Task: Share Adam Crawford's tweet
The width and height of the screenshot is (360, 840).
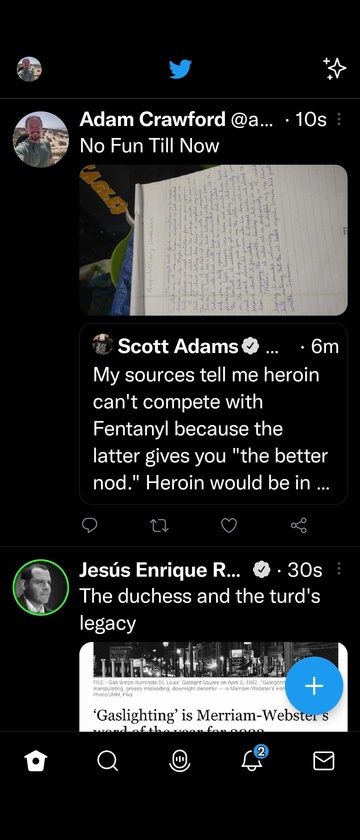Action: click(x=299, y=526)
